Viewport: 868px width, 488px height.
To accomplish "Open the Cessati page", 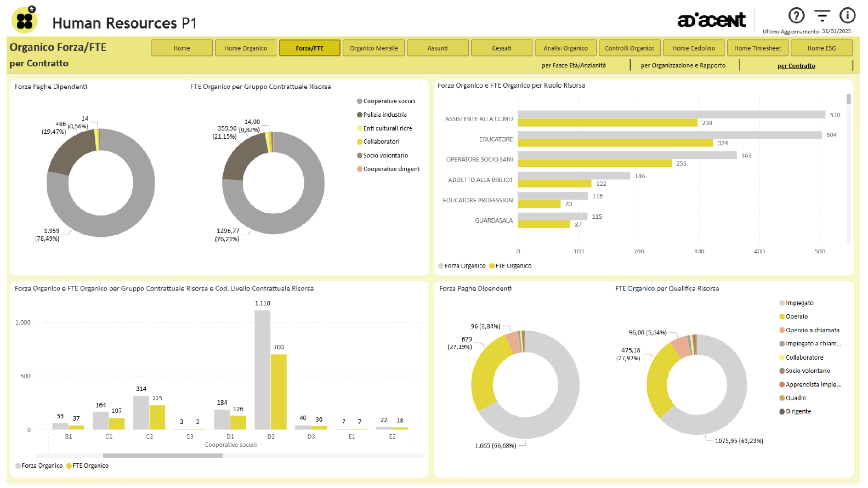I will (501, 48).
